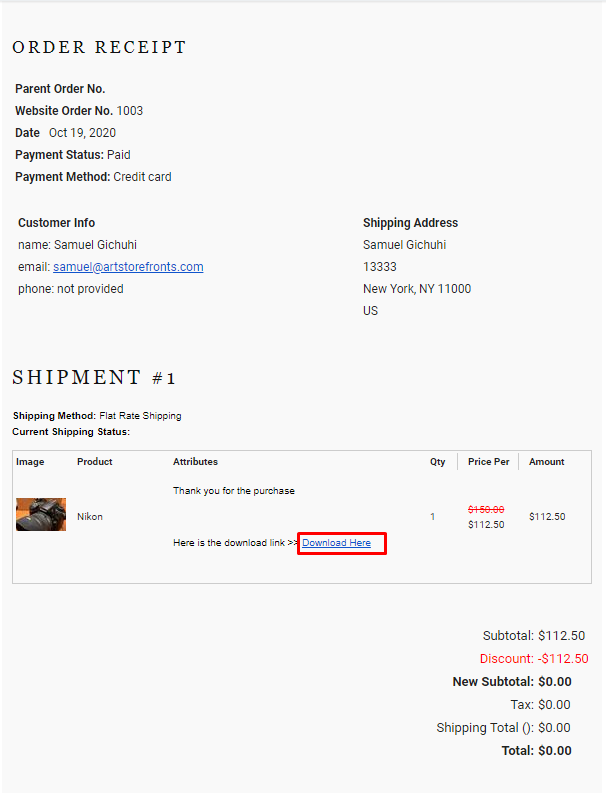Click the Nikon camera product thumbnail
Viewport: 606px width, 793px height.
pos(41,514)
